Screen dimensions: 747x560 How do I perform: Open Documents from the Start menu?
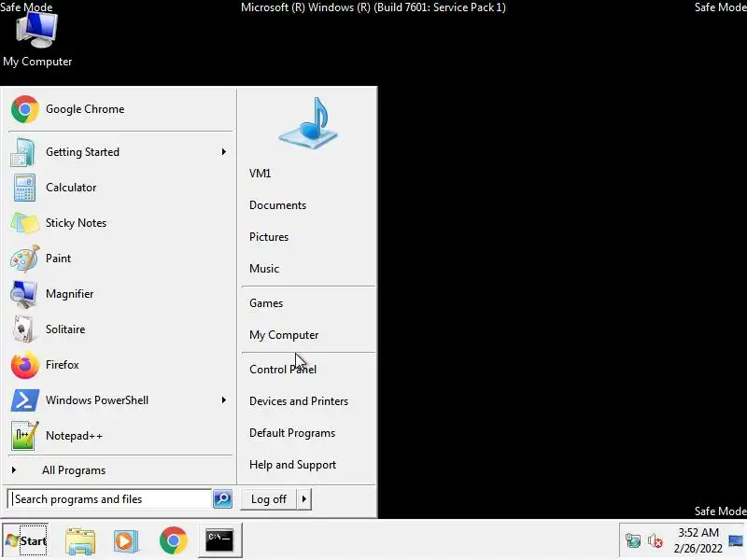coord(277,205)
